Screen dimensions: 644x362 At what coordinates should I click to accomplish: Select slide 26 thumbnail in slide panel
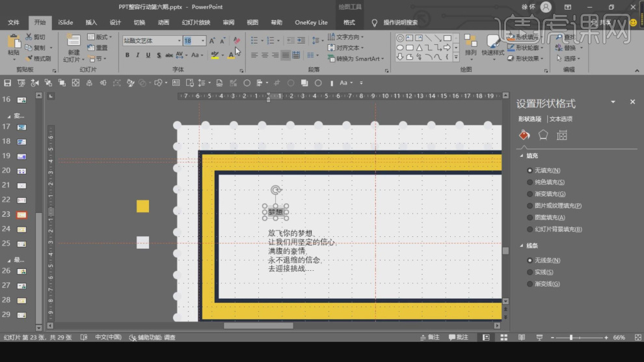click(21, 271)
